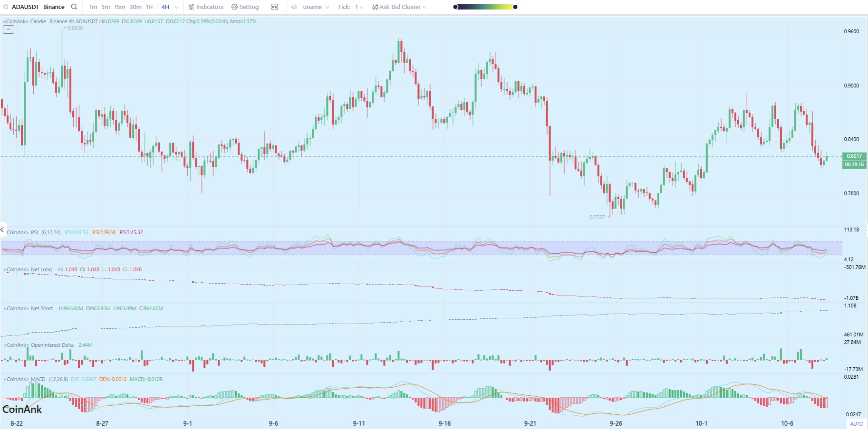Select the 4H timeframe
This screenshot has width=868, height=430.
pos(165,7)
